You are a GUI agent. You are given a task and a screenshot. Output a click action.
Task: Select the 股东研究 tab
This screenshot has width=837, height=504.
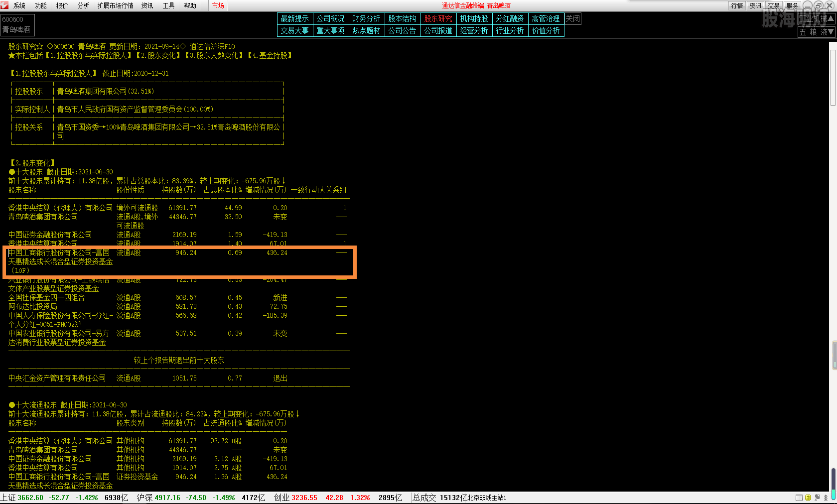[x=438, y=18]
